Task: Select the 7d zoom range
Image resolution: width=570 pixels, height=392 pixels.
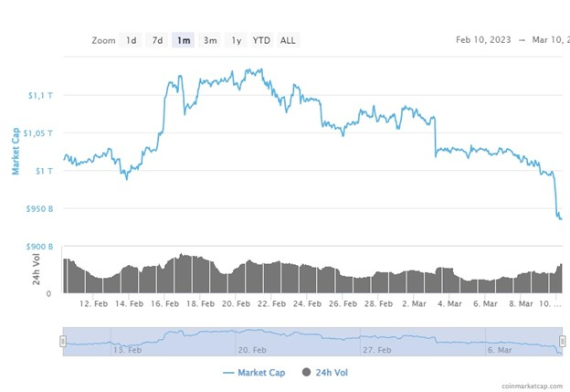Action: 157,40
